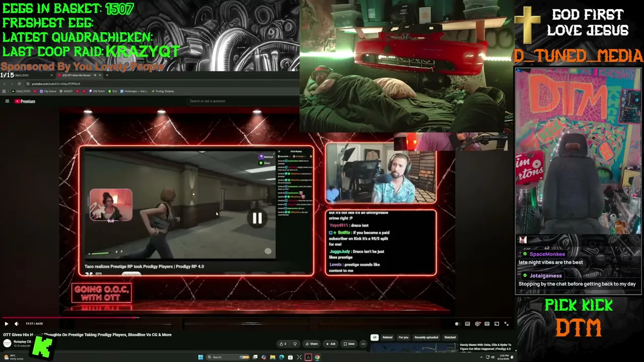
Task: Open Chrome from the taskbar
Action: (x=317, y=357)
